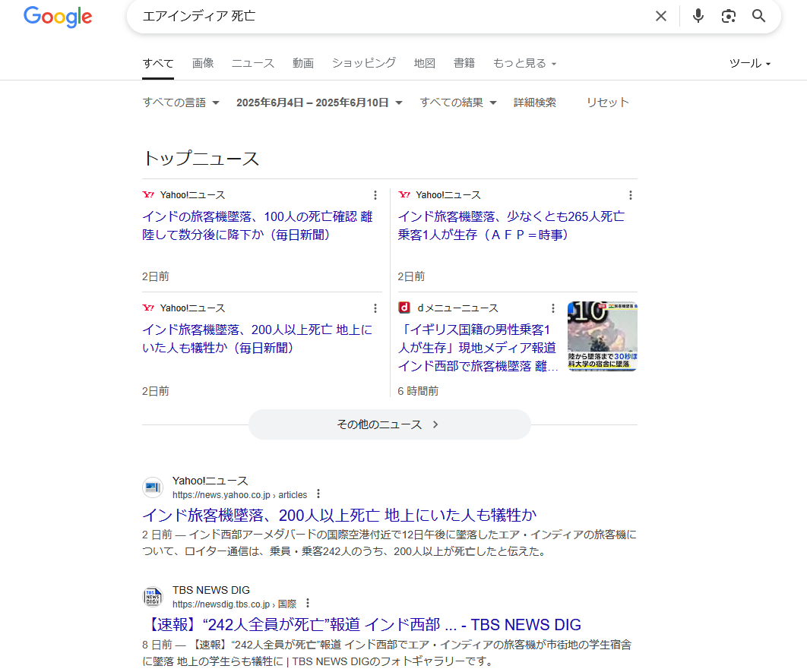Switch to the 地図 tab
Screen dimensions: 807x672
click(x=425, y=63)
